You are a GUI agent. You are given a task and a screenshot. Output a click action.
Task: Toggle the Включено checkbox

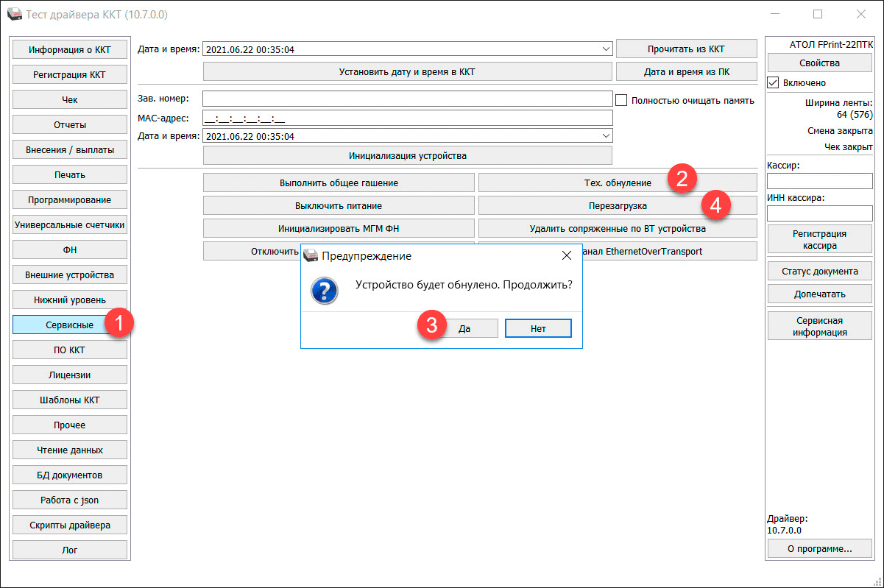pyautogui.click(x=773, y=82)
